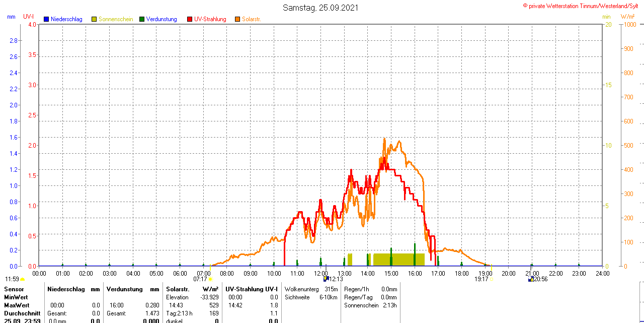Click the Wolkenunterg 315m reading
Image resolution: width=644 pixels, height=323 pixels.
(311, 289)
